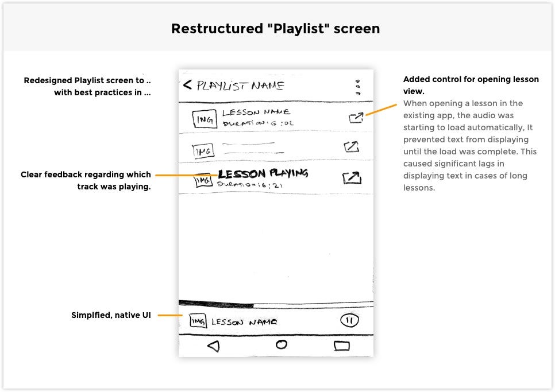Click the 'Simplfied, native UI' annotation text
This screenshot has height=392, width=555.
coord(111,315)
